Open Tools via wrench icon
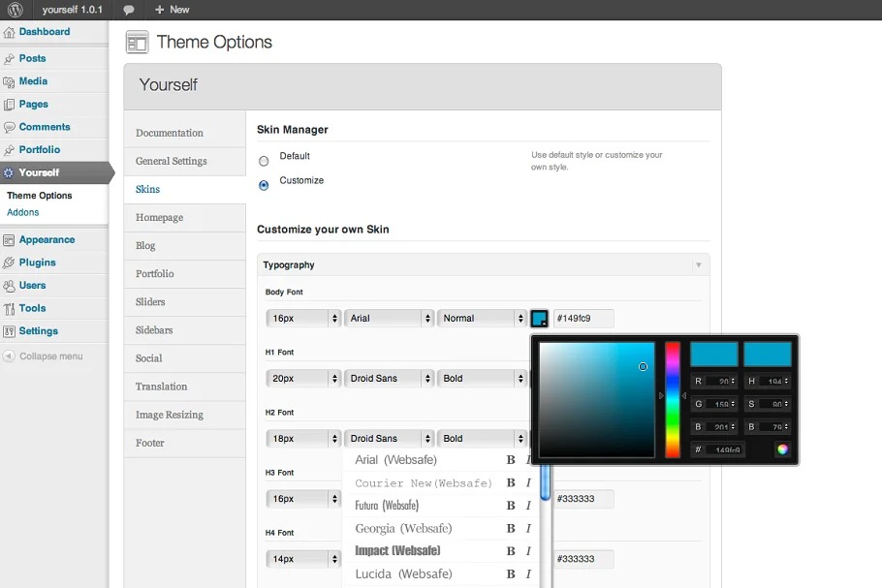This screenshot has width=882, height=588. pyautogui.click(x=10, y=308)
